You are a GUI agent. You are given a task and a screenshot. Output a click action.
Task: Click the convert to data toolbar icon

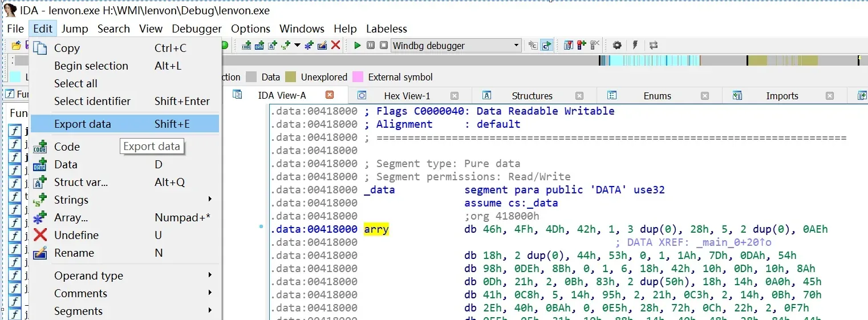click(259, 45)
